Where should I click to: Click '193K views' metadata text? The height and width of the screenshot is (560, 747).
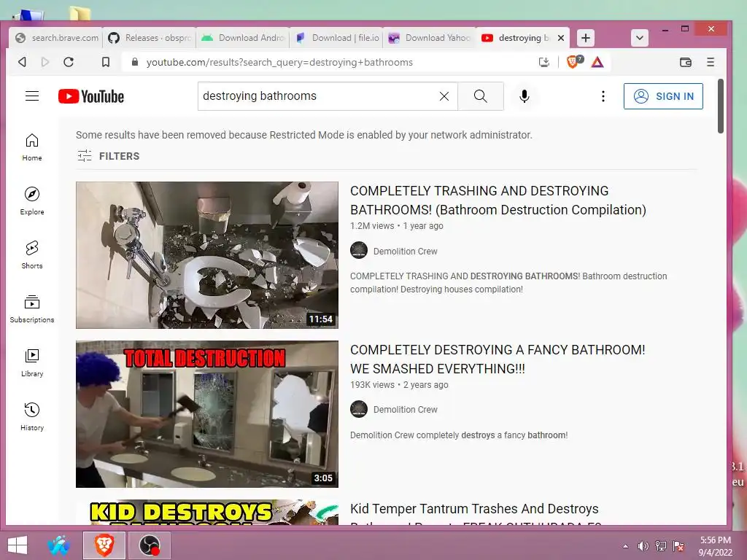pyautogui.click(x=372, y=385)
